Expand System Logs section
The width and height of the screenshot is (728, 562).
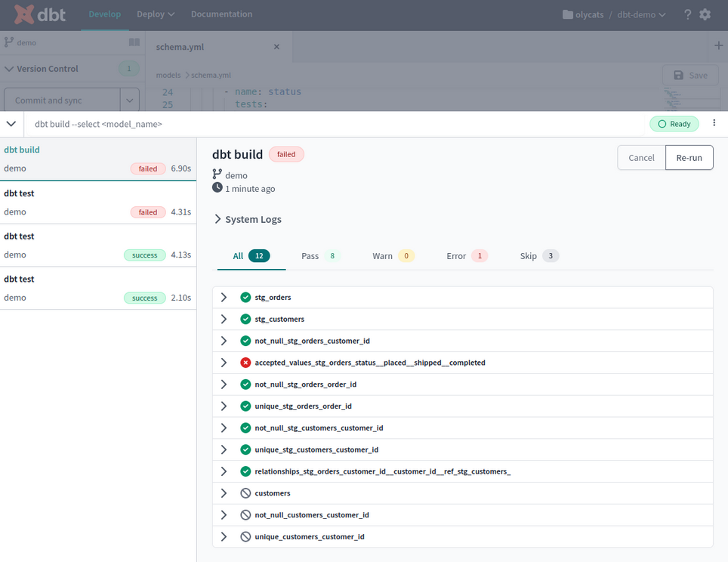click(x=217, y=219)
